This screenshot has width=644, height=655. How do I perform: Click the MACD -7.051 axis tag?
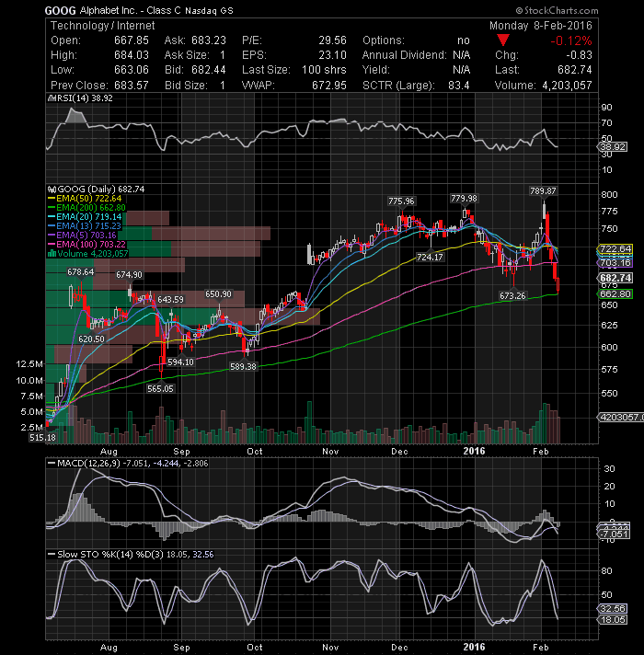click(614, 534)
